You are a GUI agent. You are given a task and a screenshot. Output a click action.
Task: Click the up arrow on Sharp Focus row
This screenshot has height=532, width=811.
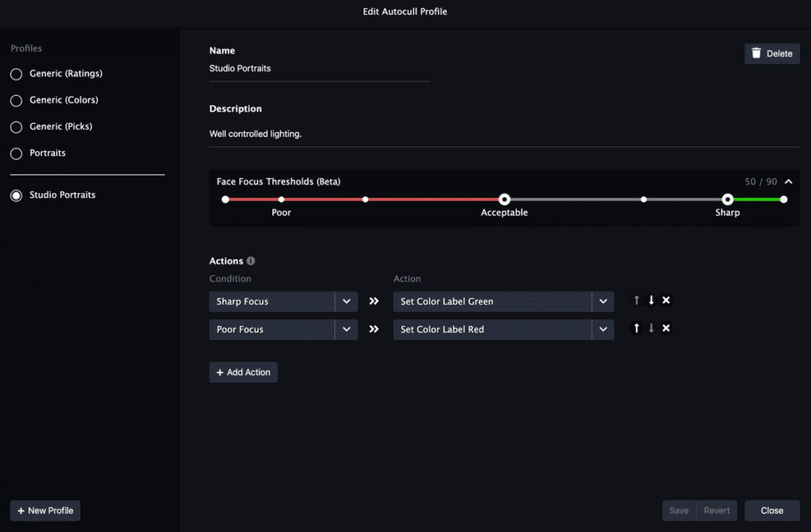tap(636, 301)
